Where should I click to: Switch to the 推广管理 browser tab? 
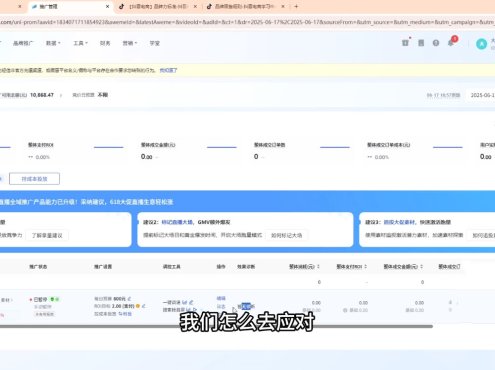[x=70, y=6]
